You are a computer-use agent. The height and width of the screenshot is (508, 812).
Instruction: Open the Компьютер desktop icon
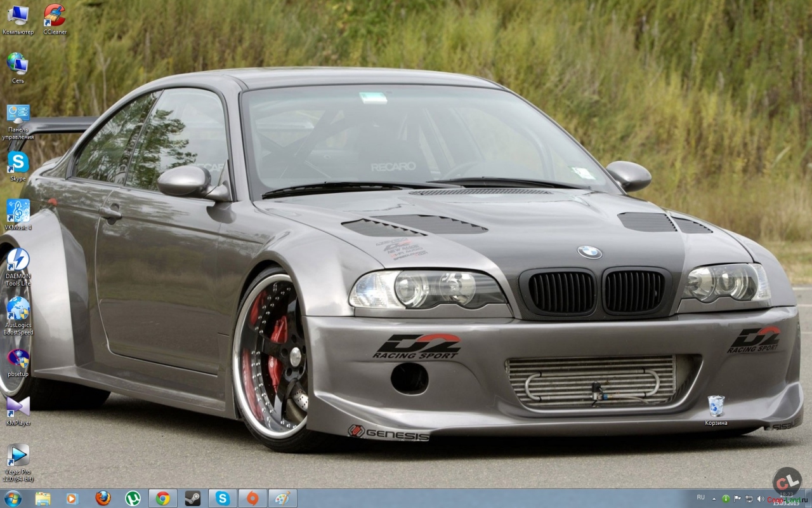pyautogui.click(x=18, y=20)
